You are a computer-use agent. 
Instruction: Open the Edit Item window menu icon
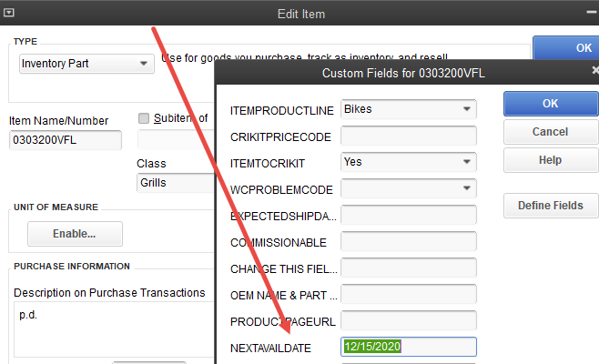(x=8, y=14)
